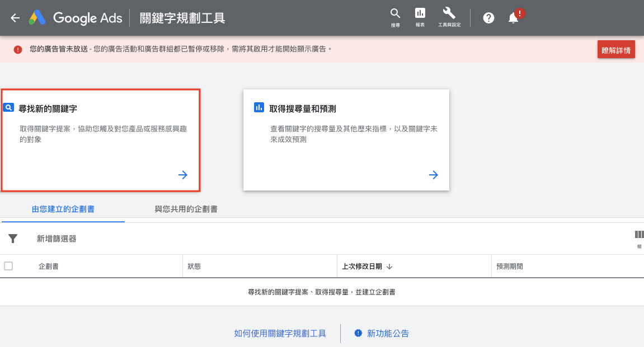644x347 pixels.
Task: Open tools and settings wrench icon
Action: 449,15
